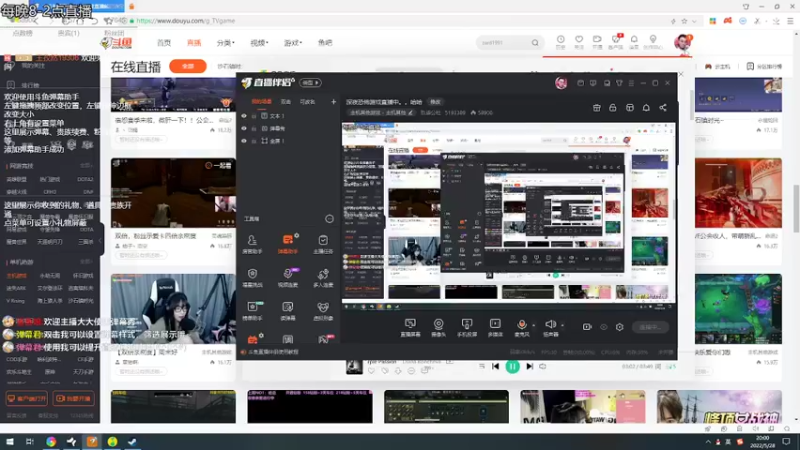
Task: Open the gift box icon above the preview
Action: (596, 108)
